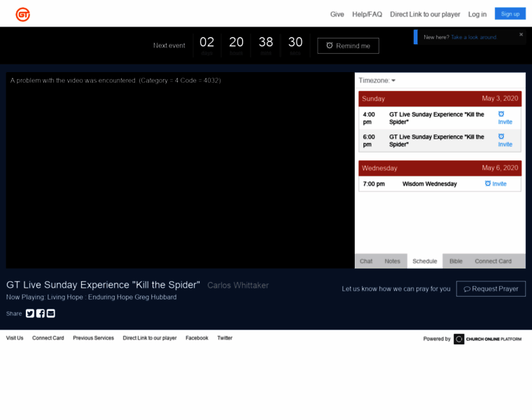Follow the "Take a look around" link
The width and height of the screenshot is (532, 420).
pyautogui.click(x=474, y=37)
